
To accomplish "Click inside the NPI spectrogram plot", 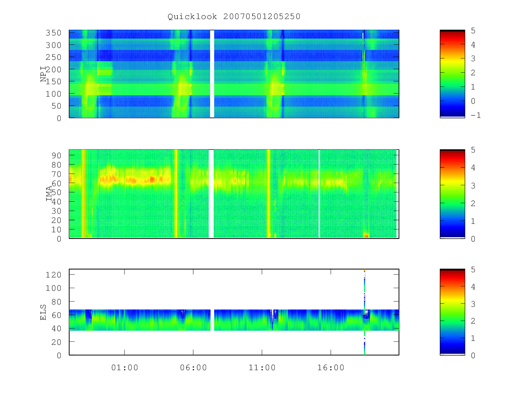I will coord(234,74).
